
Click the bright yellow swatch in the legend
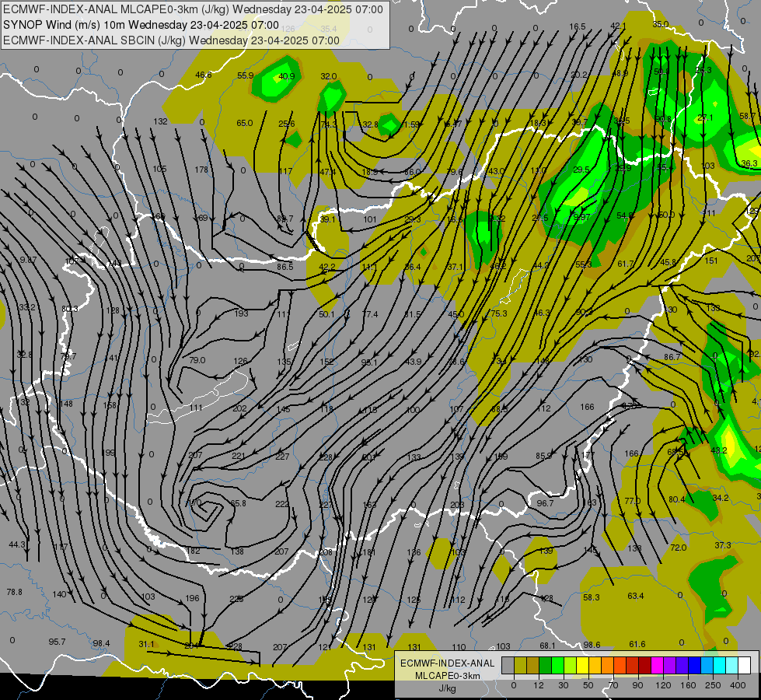pos(583,666)
